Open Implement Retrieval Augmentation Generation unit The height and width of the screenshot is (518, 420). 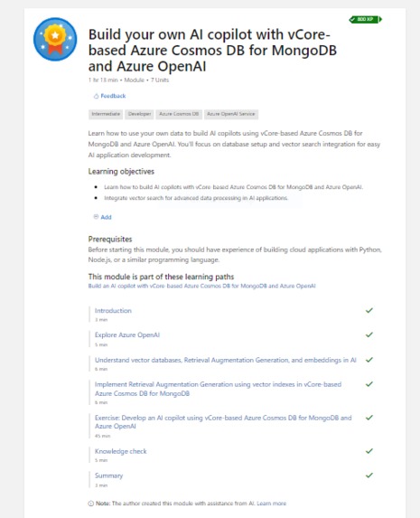[218, 389]
